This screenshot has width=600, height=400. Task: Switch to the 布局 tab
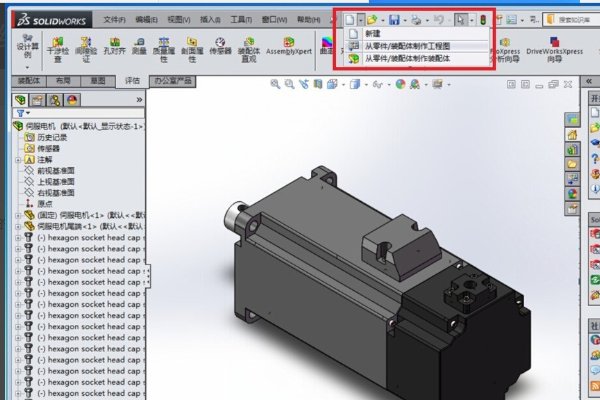click(63, 81)
